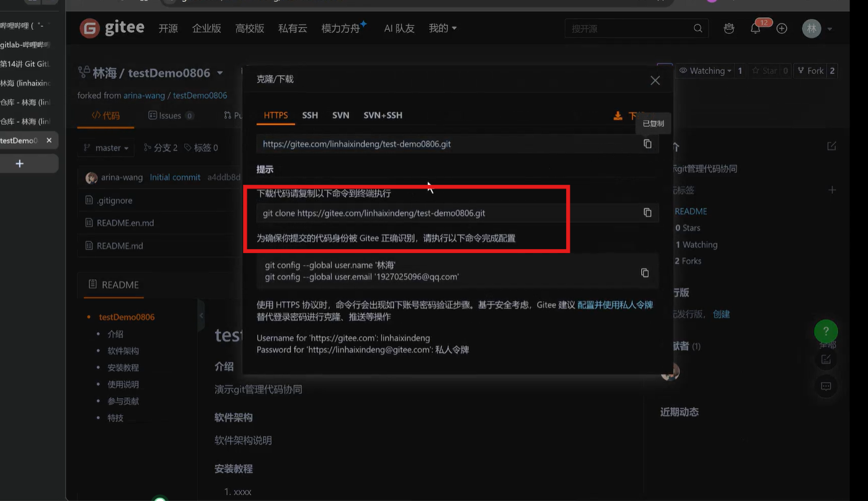Open the .gitignore file name
868x501 pixels.
(x=115, y=201)
